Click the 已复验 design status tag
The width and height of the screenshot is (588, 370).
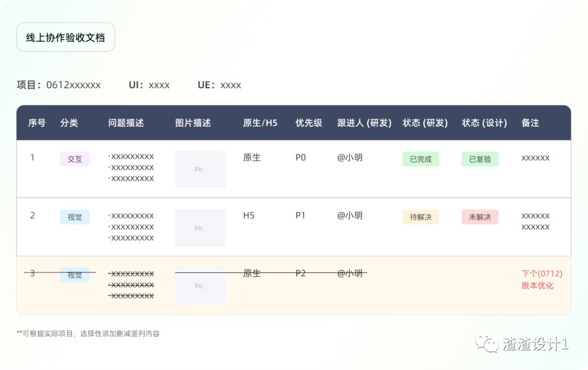click(480, 159)
